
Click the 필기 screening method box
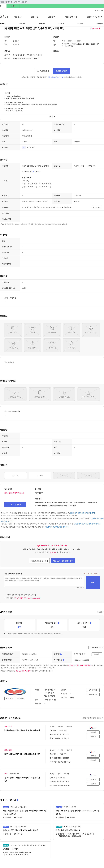pyautogui.click(x=64, y=475)
